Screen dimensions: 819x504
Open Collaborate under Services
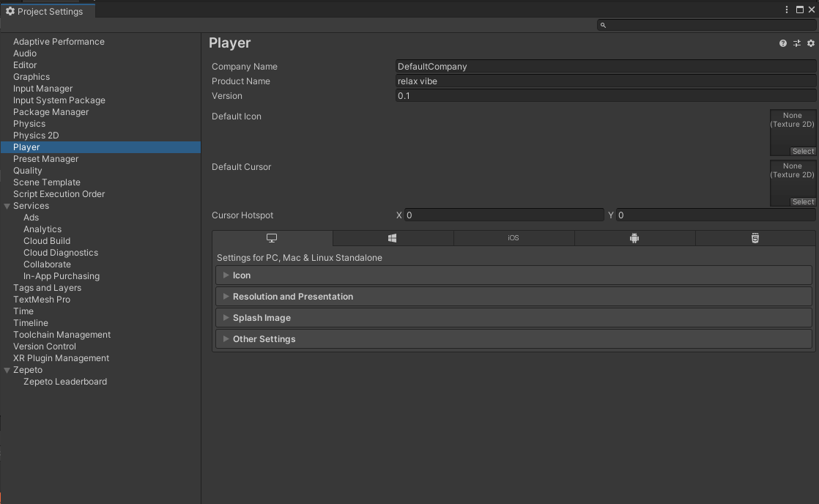point(47,264)
